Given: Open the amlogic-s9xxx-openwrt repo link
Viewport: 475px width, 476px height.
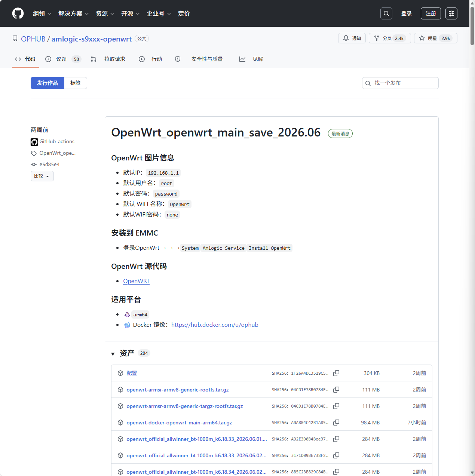Looking at the screenshot, I should (x=92, y=39).
